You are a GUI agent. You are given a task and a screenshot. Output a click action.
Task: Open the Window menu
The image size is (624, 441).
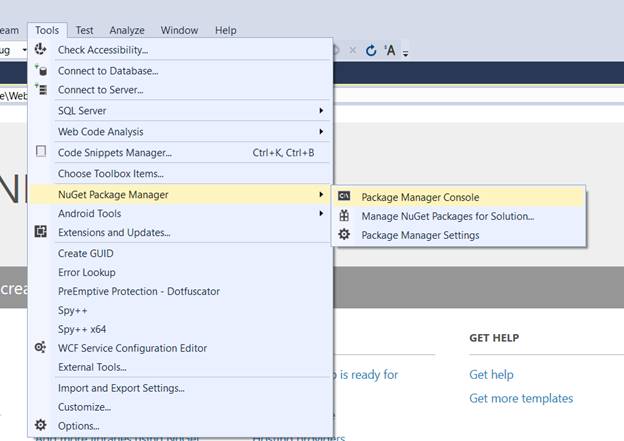(x=179, y=30)
